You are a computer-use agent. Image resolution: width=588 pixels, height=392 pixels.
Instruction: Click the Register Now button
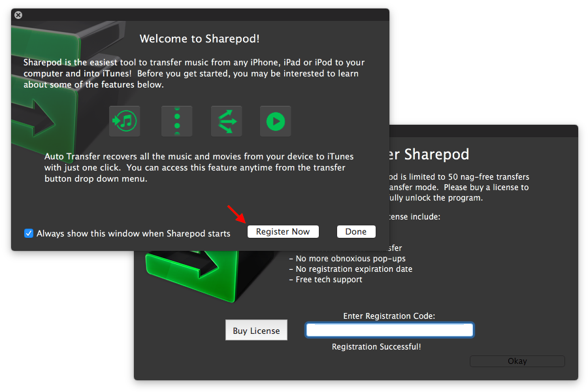[x=283, y=231]
